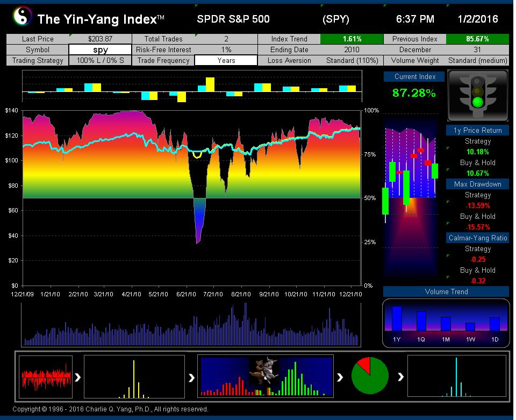Click the SPDR S&P 500 title

233,19
